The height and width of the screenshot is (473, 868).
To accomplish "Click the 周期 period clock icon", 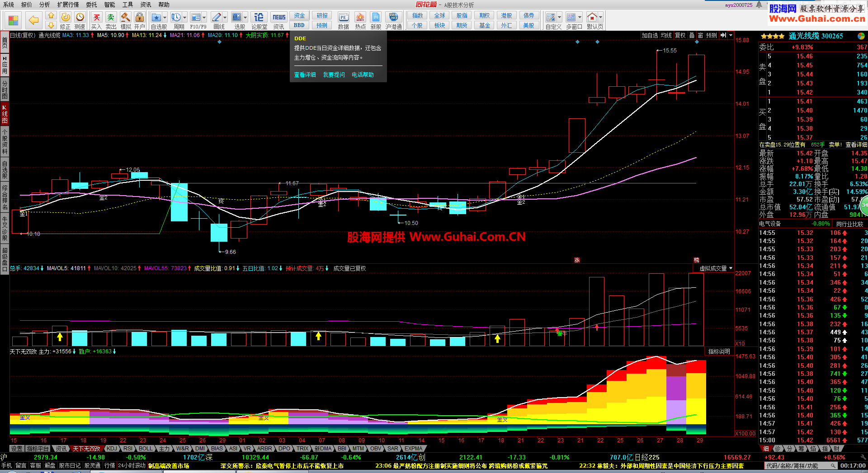I will [x=176, y=17].
